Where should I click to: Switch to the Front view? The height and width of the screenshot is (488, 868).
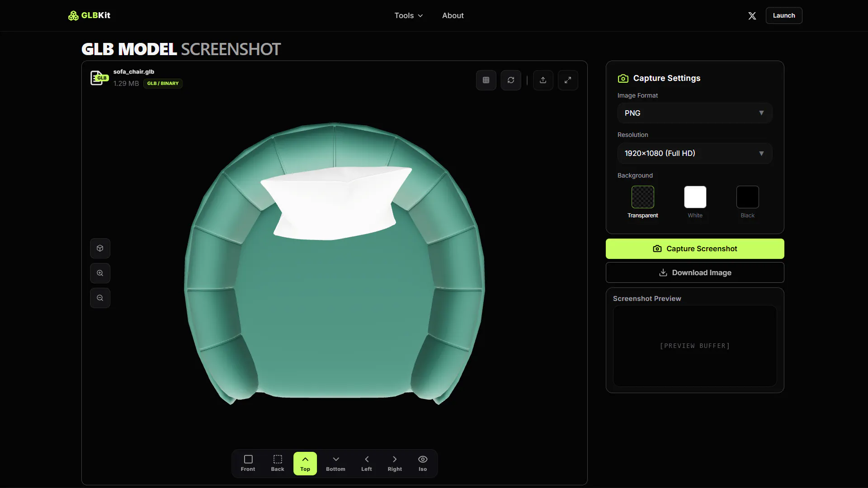point(248,463)
